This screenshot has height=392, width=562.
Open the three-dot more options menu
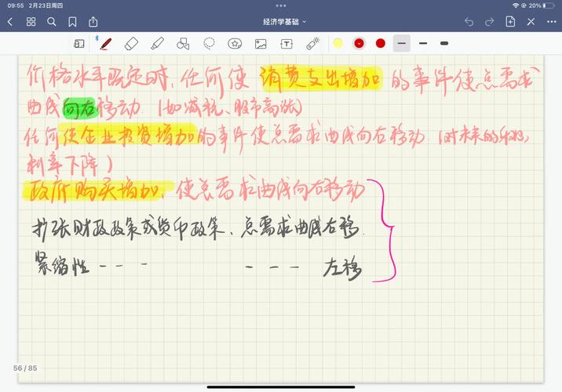(552, 22)
